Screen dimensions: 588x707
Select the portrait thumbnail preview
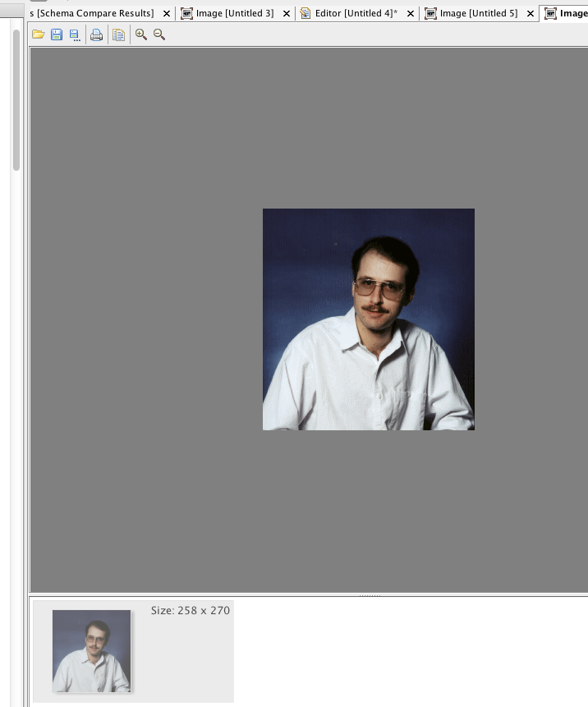click(91, 650)
